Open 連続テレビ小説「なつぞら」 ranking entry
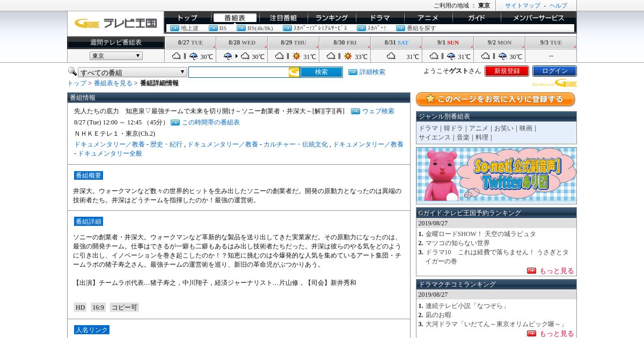Image resolution: width=644 pixels, height=338 pixels. coord(467,306)
